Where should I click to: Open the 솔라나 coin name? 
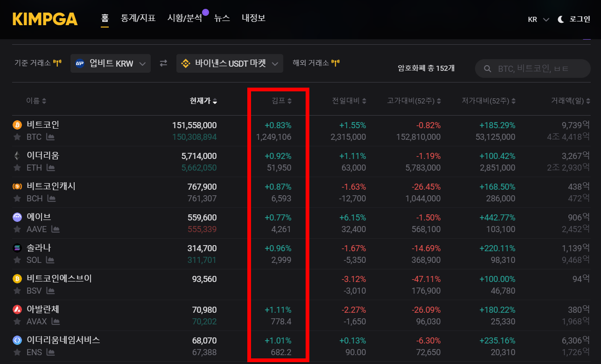(x=39, y=248)
